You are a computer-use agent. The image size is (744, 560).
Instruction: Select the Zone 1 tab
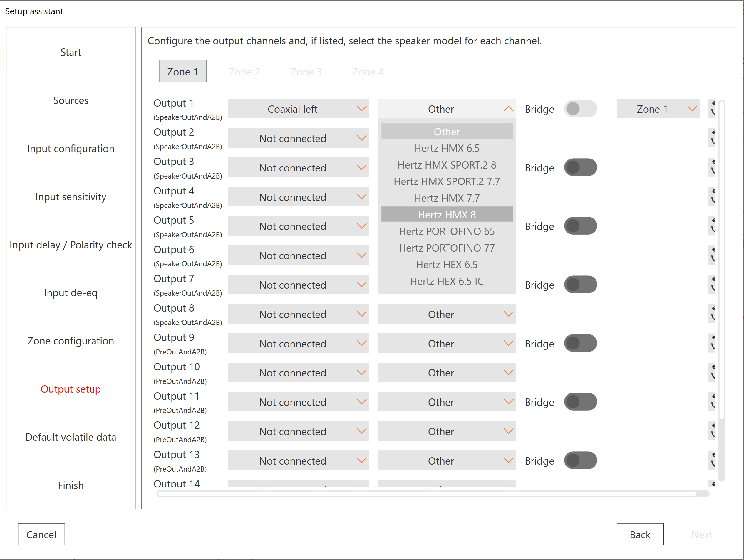point(183,71)
